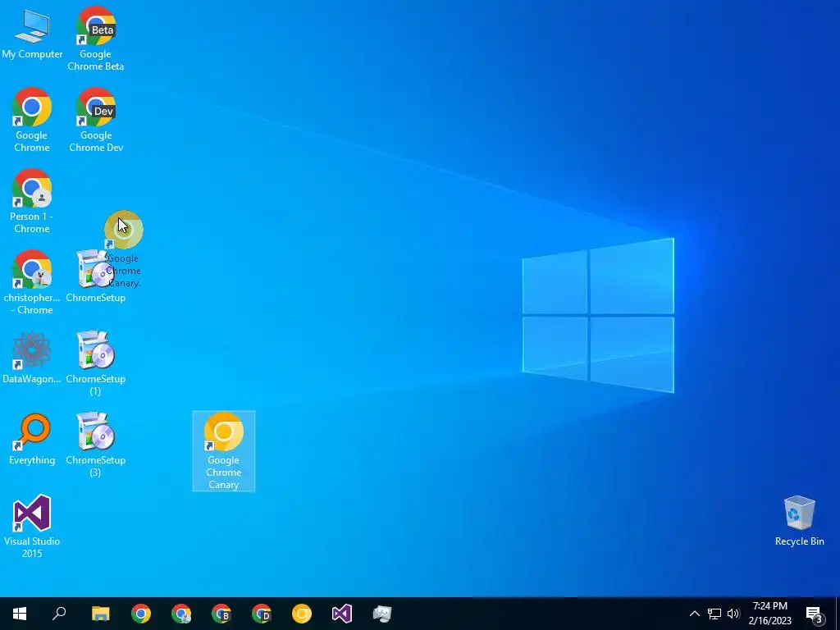Screen dimensions: 840x630
Task: Launch Chrome Canary from the taskbar
Action: coord(302,614)
